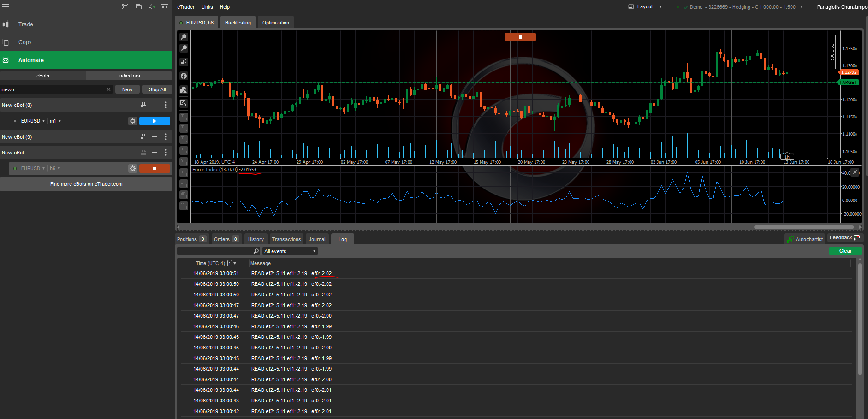
Task: Select the D1 timeframe button
Action: (x=184, y=183)
